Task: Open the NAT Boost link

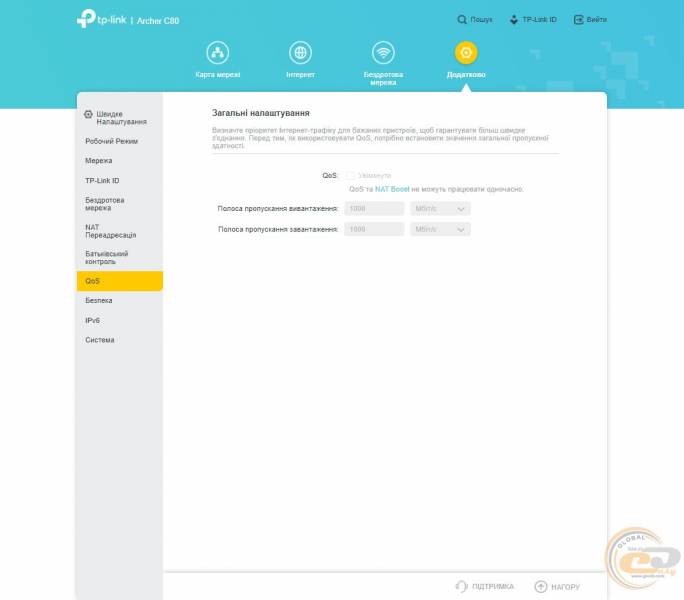Action: pyautogui.click(x=392, y=189)
